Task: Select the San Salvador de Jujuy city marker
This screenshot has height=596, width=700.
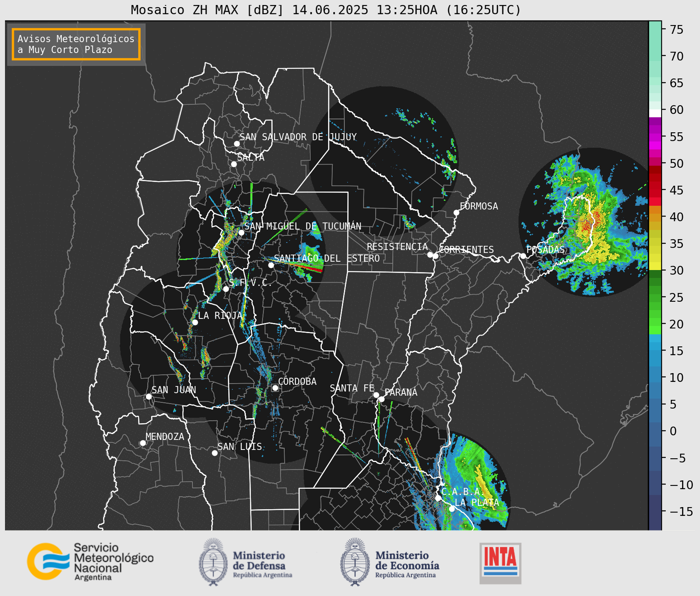Action: pos(237,144)
